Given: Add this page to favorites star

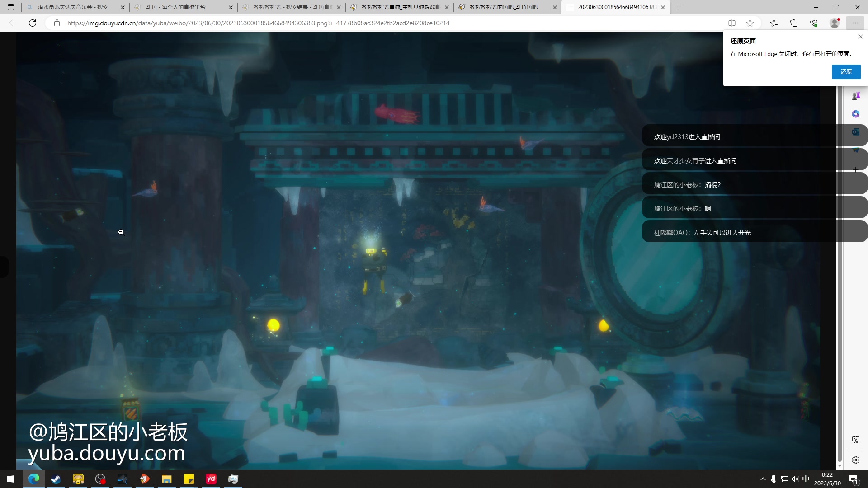Looking at the screenshot, I should [750, 23].
